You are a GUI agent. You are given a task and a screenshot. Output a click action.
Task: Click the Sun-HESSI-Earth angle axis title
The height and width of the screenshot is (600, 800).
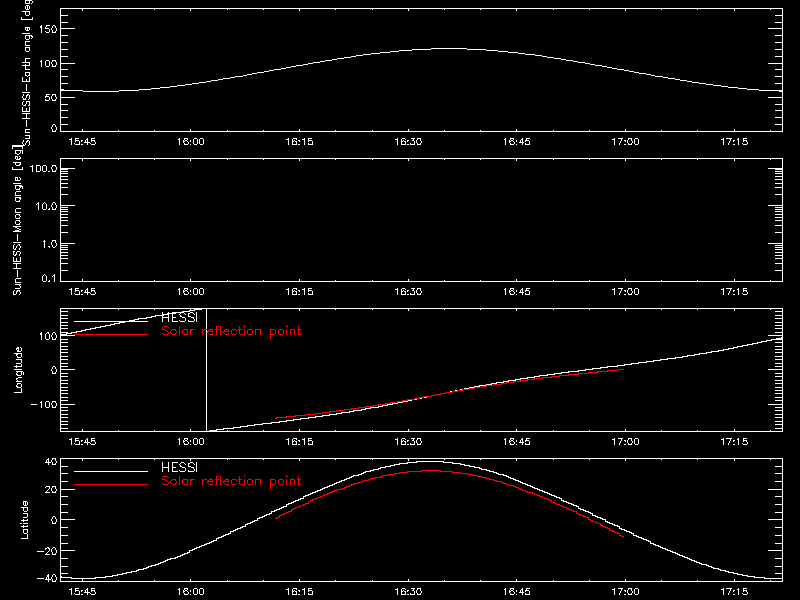[x=27, y=72]
